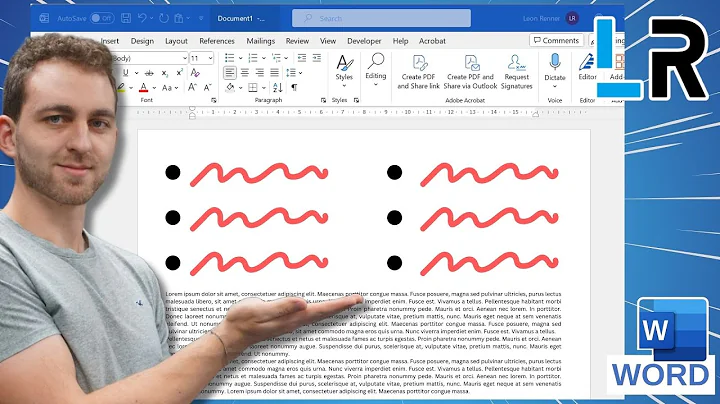Image resolution: width=720 pixels, height=404 pixels.
Task: Open the Styles gallery
Action: tap(344, 71)
